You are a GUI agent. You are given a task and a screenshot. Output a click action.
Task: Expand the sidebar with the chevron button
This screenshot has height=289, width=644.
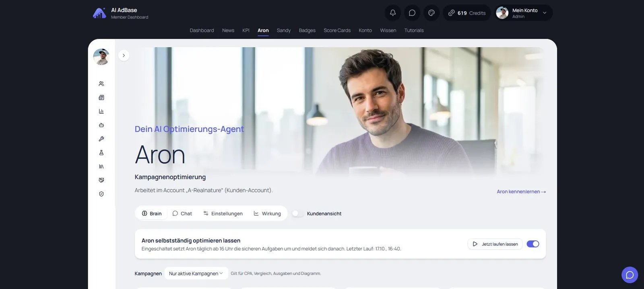(x=124, y=55)
